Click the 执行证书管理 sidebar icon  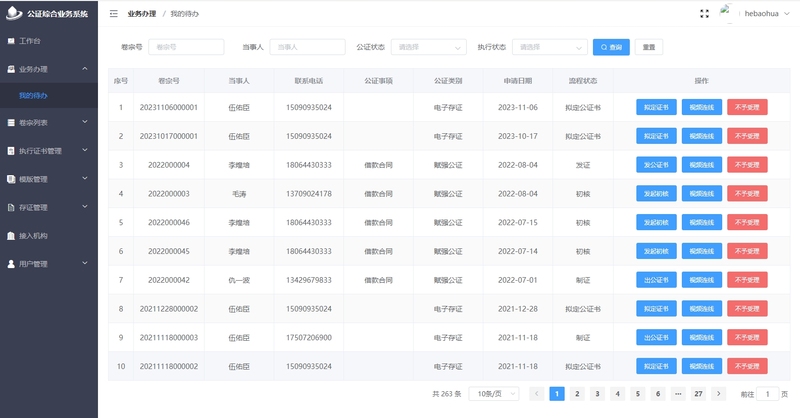pos(11,151)
